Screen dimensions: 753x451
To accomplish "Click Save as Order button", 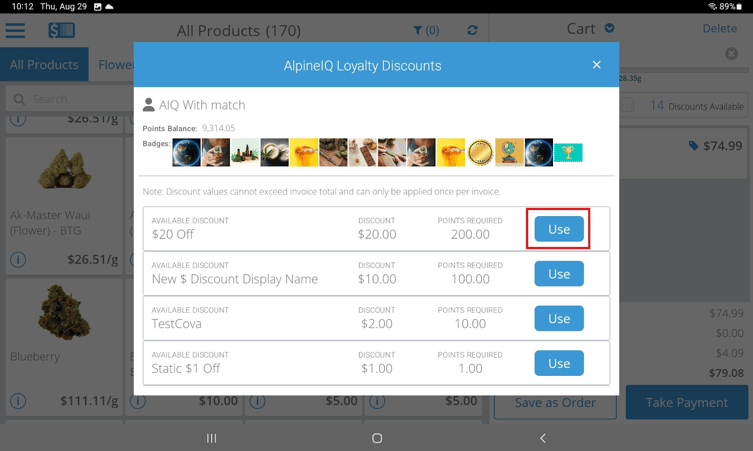I will (x=555, y=403).
